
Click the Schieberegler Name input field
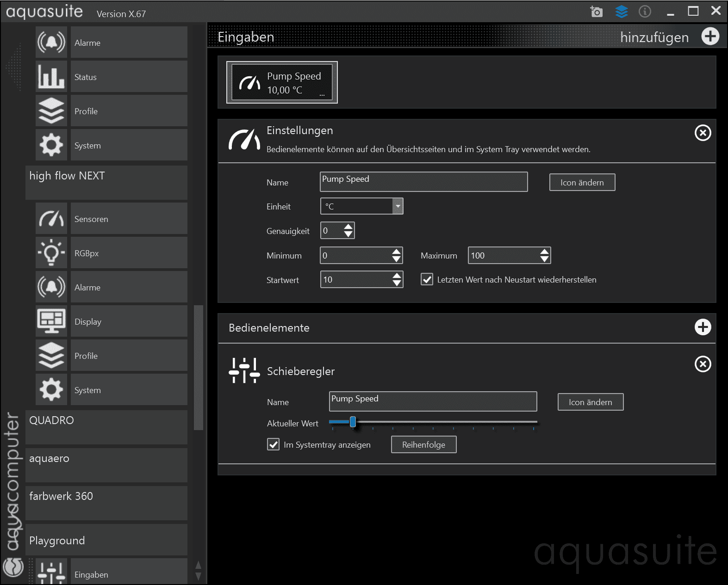[433, 401]
